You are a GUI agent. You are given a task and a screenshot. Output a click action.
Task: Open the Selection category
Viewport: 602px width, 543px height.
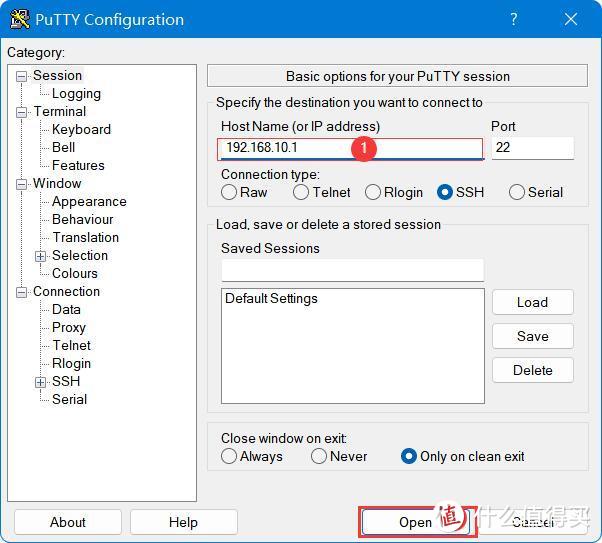80,255
